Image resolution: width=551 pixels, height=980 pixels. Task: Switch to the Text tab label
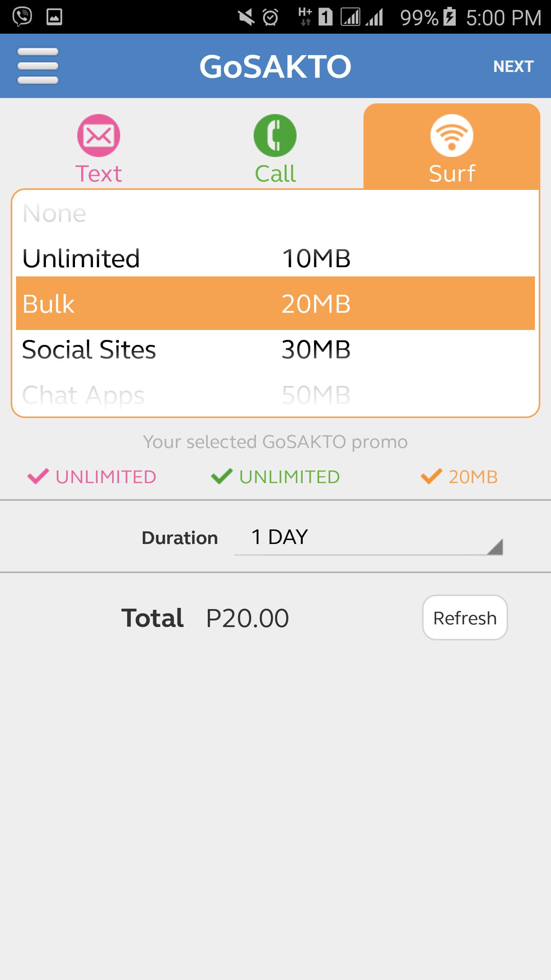click(x=99, y=173)
